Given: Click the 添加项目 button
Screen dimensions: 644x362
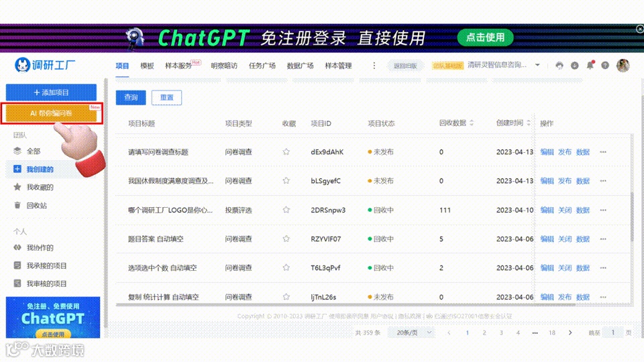Looking at the screenshot, I should 52,93.
